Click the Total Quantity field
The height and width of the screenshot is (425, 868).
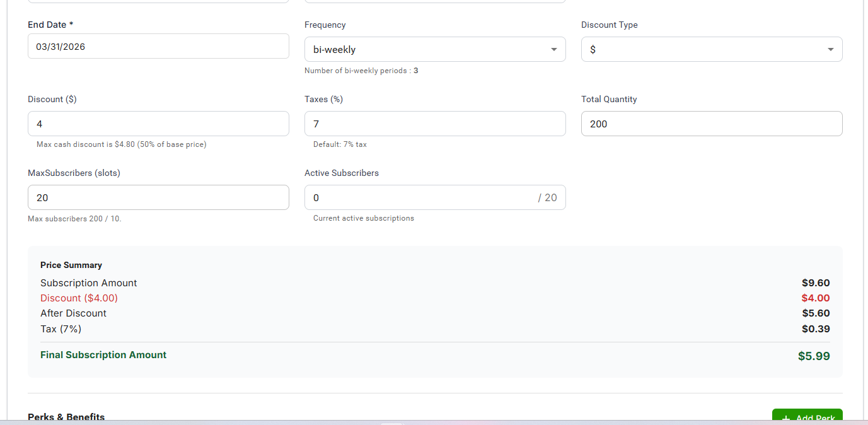point(712,124)
